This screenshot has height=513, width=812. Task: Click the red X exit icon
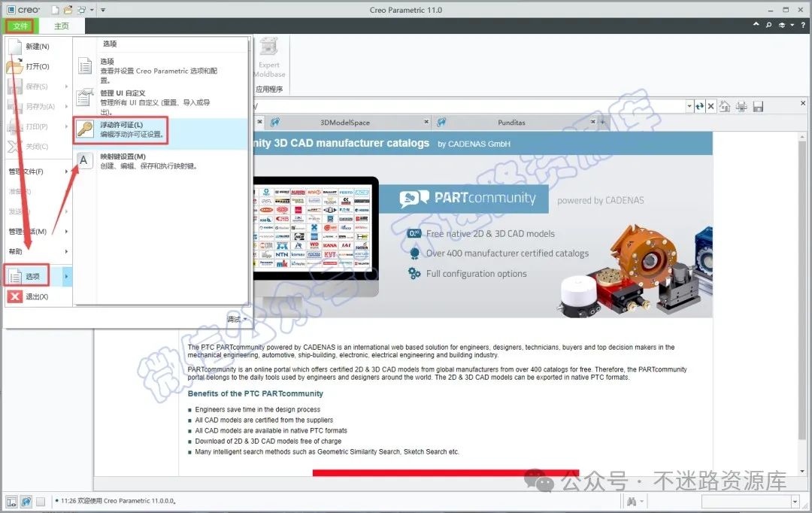click(x=15, y=296)
